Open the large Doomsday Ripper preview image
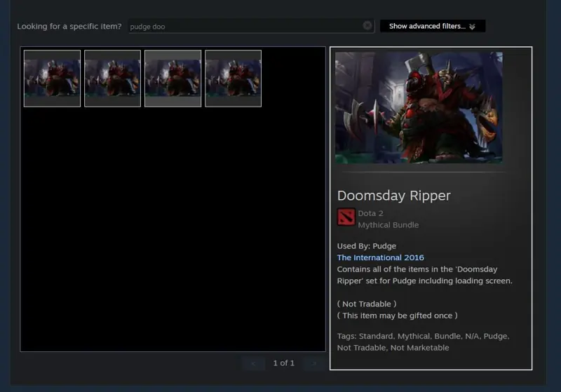561x392 pixels. [x=419, y=108]
